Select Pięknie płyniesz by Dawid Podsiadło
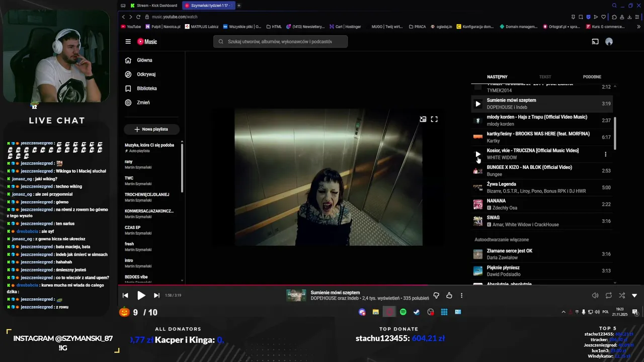 [542, 271]
